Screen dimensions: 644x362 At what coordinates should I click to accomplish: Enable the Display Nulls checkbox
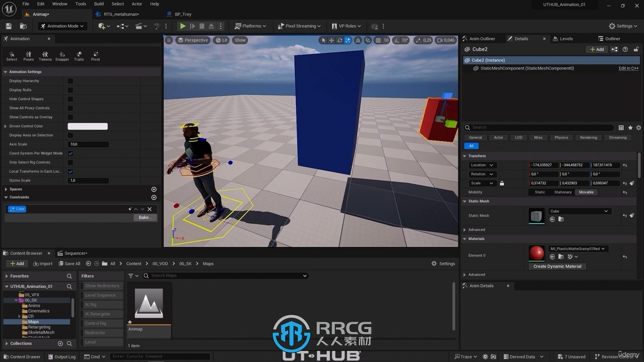pos(70,90)
